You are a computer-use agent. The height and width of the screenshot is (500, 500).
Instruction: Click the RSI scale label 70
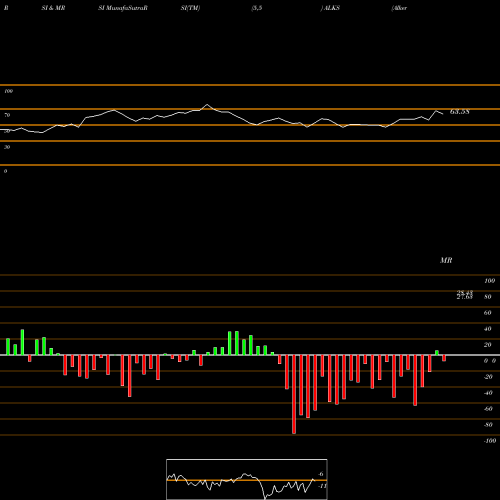(x=7, y=115)
